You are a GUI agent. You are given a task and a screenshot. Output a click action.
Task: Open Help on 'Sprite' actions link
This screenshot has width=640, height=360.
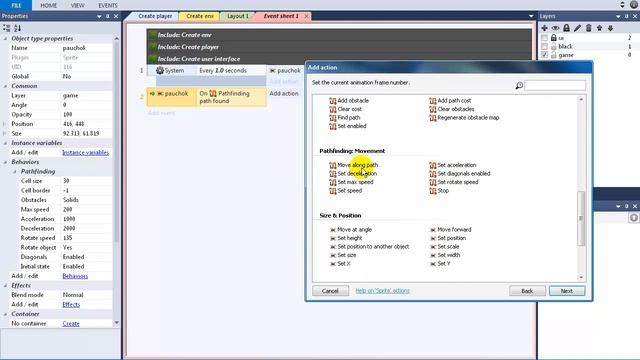click(382, 291)
